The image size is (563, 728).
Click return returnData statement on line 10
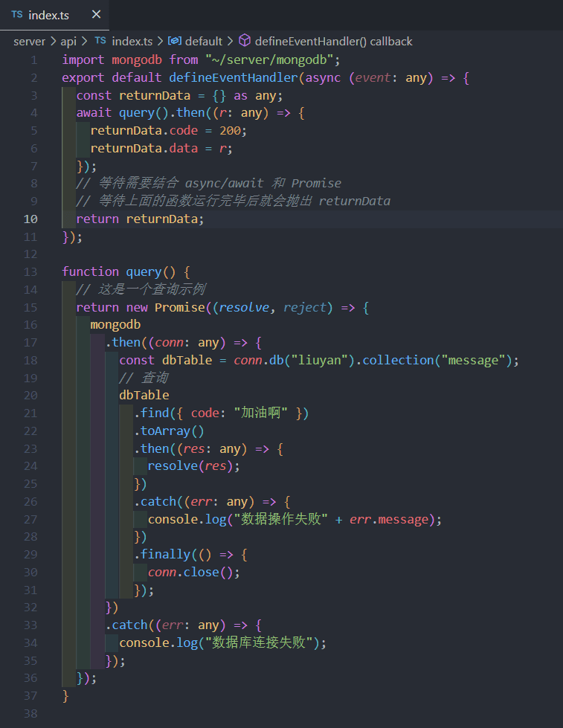point(140,219)
